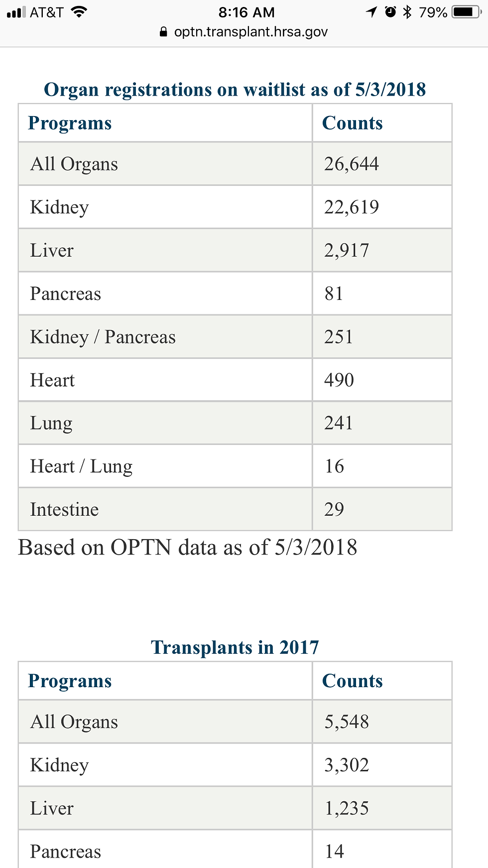The image size is (488, 868).
Task: Tap the waitlist table title heading
Action: click(235, 90)
